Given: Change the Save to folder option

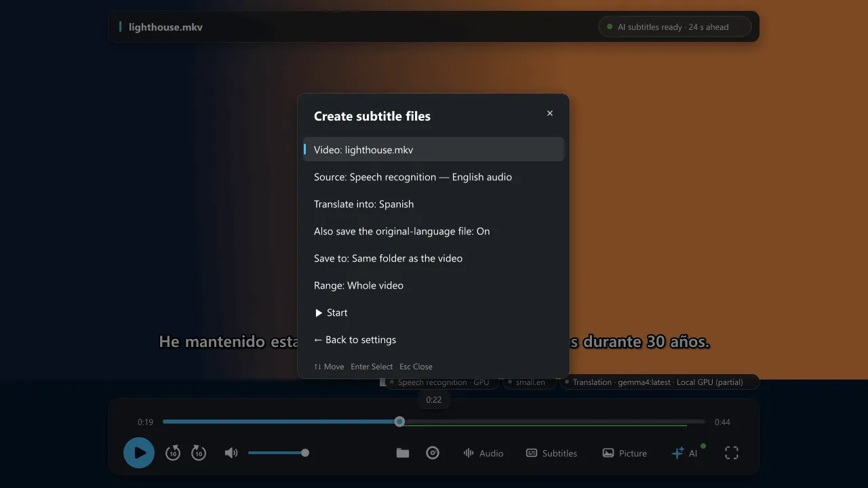Looking at the screenshot, I should tap(433, 258).
